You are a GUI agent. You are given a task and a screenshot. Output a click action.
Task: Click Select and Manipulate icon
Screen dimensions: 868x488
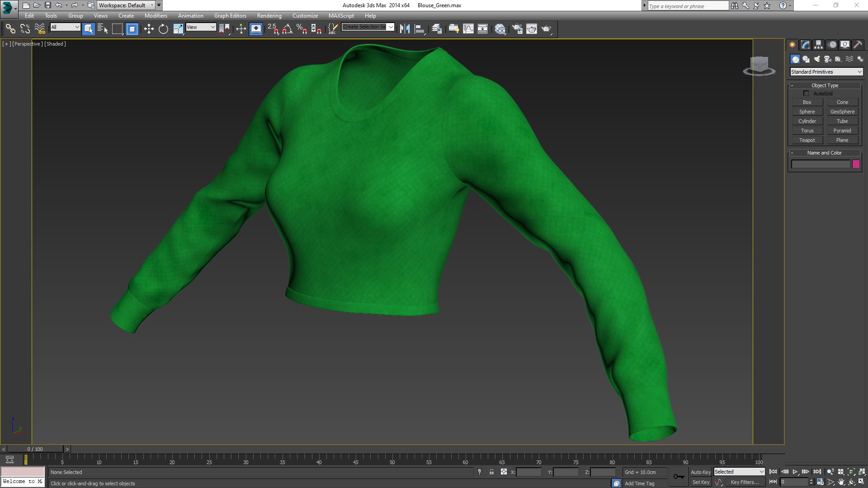(241, 29)
